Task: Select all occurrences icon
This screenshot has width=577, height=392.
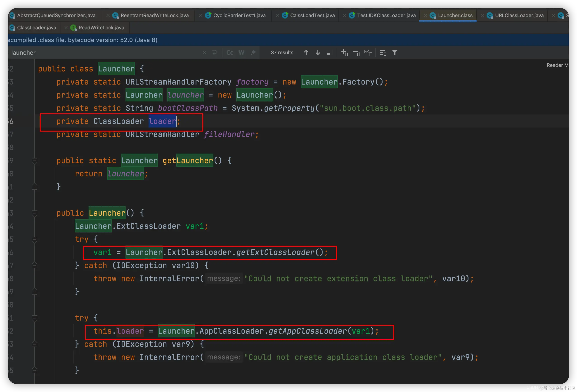Action: pyautogui.click(x=368, y=53)
